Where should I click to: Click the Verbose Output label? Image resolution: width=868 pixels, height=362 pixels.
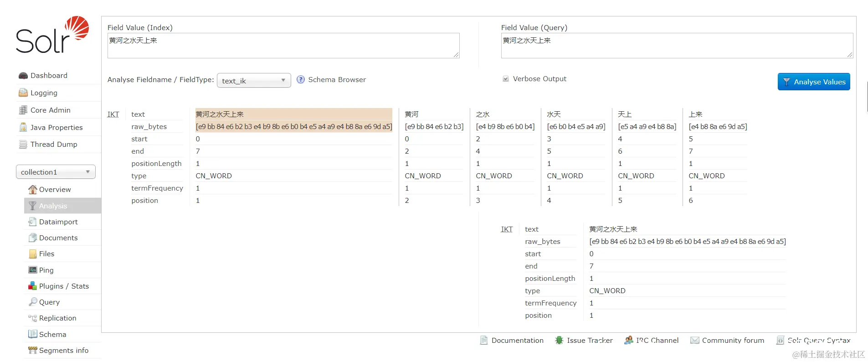pos(539,79)
